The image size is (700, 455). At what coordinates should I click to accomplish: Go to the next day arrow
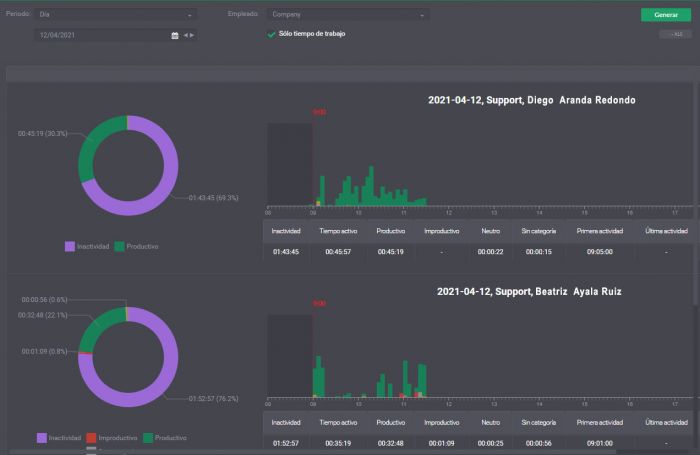coord(192,35)
